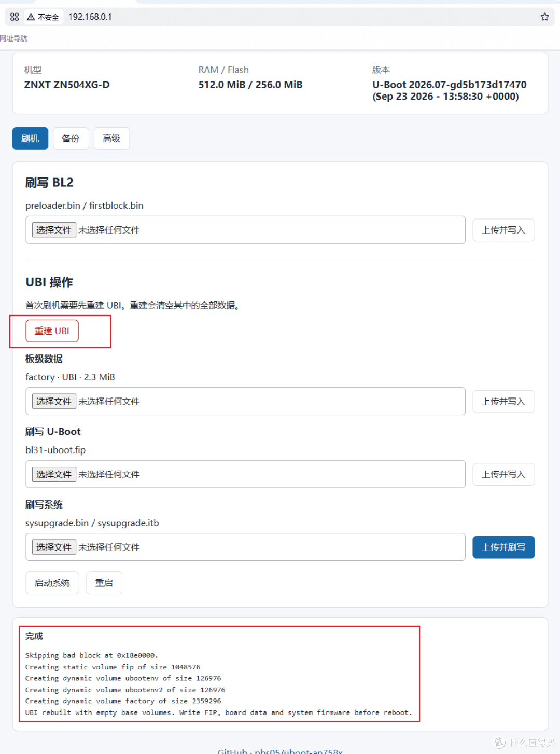560x754 pixels.
Task: Click the 板级数据 label
Action: point(44,359)
